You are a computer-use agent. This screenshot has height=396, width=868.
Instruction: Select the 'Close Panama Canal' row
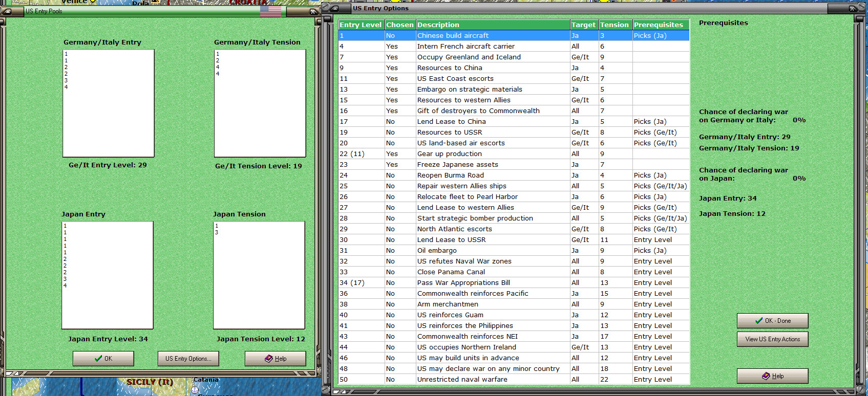(x=514, y=272)
